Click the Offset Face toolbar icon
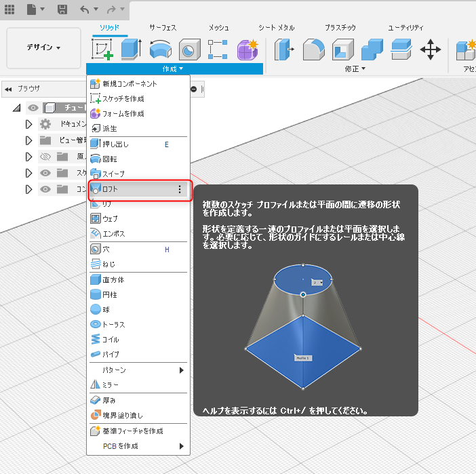 401,50
